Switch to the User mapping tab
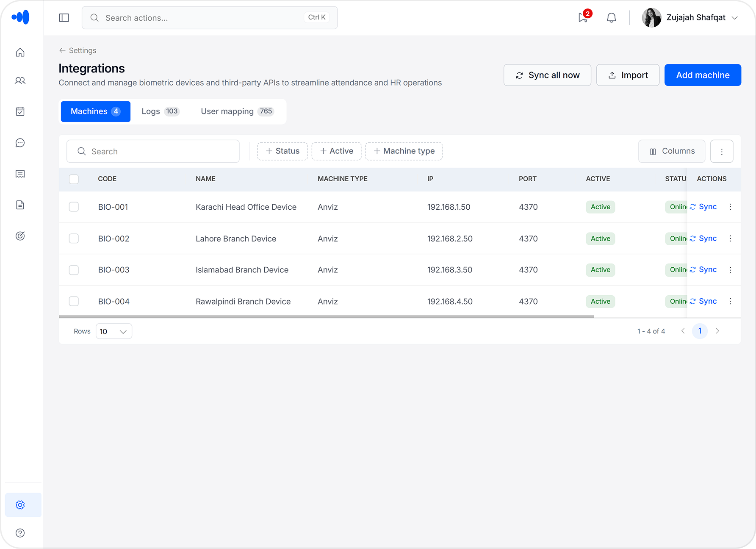Screen dimensions: 756x549 (237, 111)
